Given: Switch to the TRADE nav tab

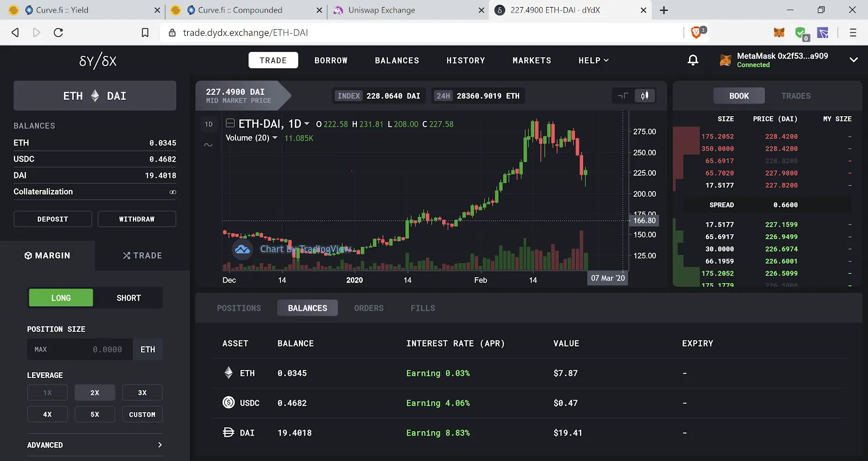Looking at the screenshot, I should (273, 60).
